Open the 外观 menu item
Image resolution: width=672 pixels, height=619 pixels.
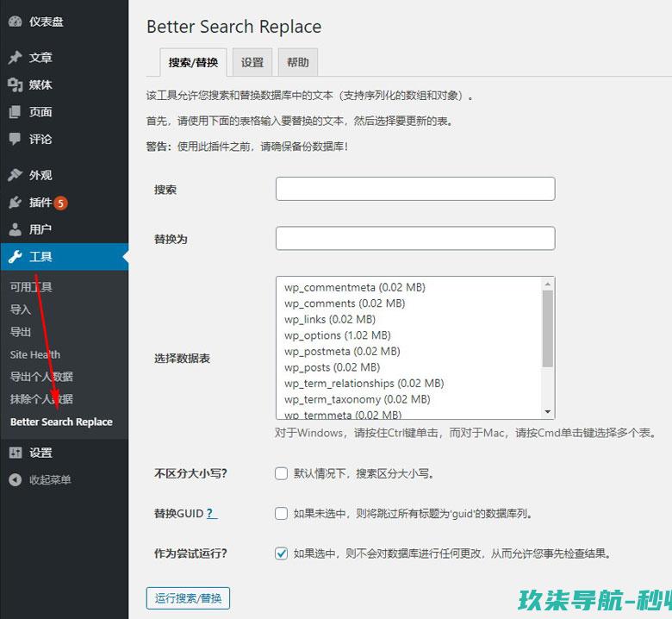coord(40,175)
